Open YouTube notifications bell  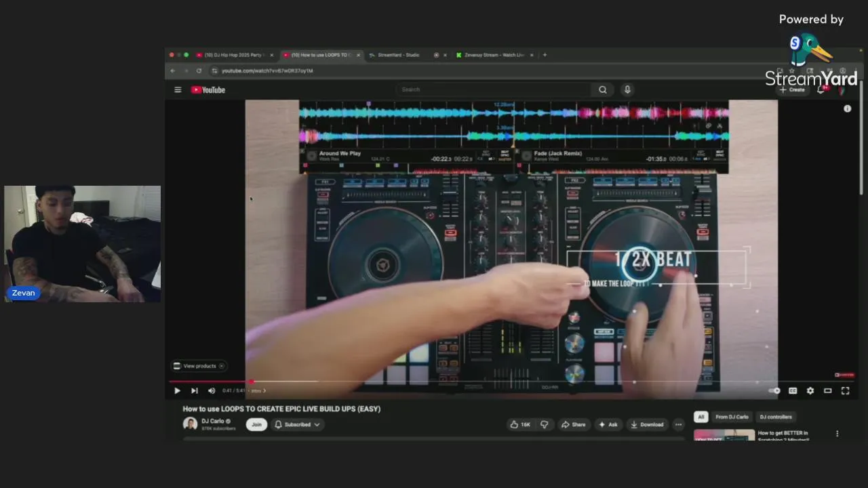coord(821,89)
